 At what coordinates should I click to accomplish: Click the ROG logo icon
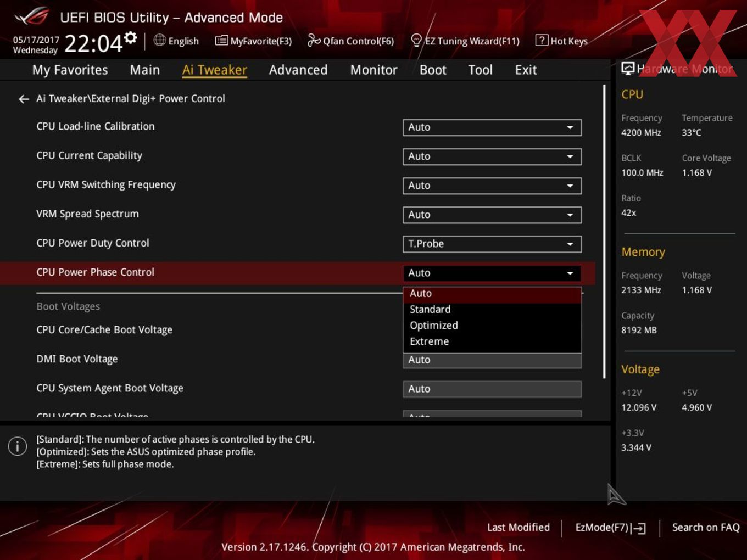[x=32, y=16]
